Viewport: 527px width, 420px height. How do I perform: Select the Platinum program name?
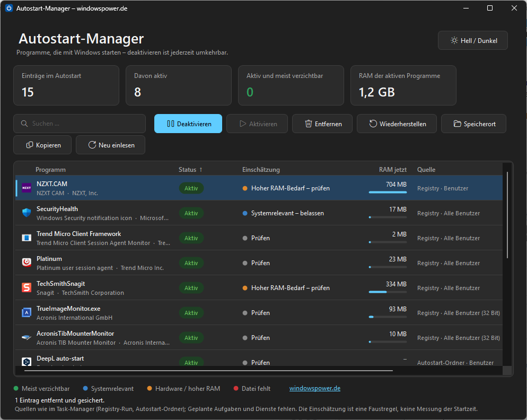click(x=49, y=259)
